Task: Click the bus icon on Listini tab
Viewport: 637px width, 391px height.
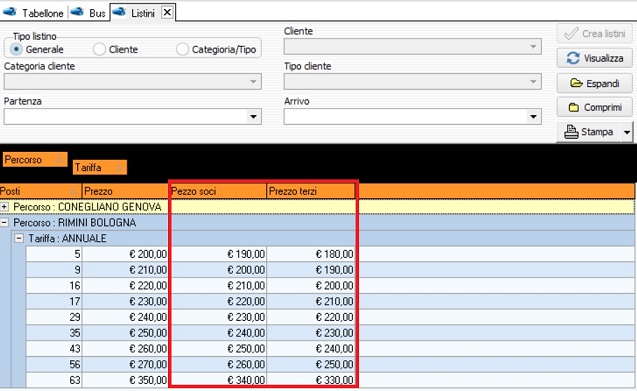Action: 119,12
